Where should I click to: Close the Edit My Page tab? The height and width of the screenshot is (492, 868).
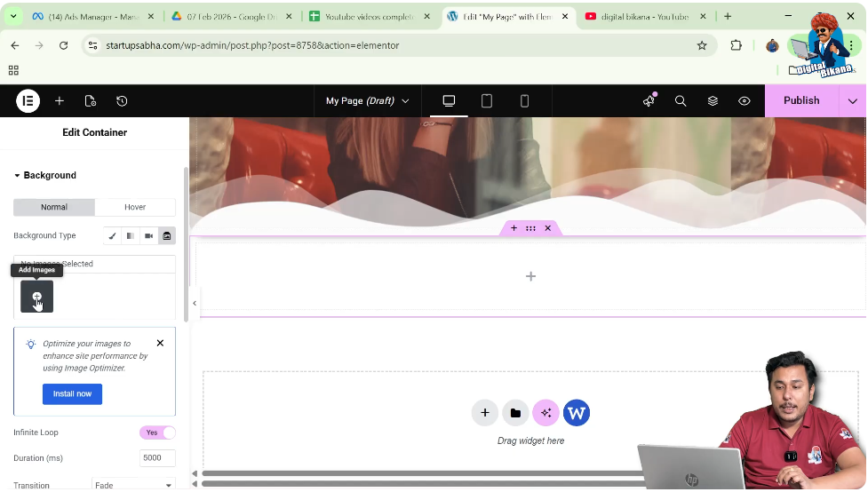click(565, 17)
